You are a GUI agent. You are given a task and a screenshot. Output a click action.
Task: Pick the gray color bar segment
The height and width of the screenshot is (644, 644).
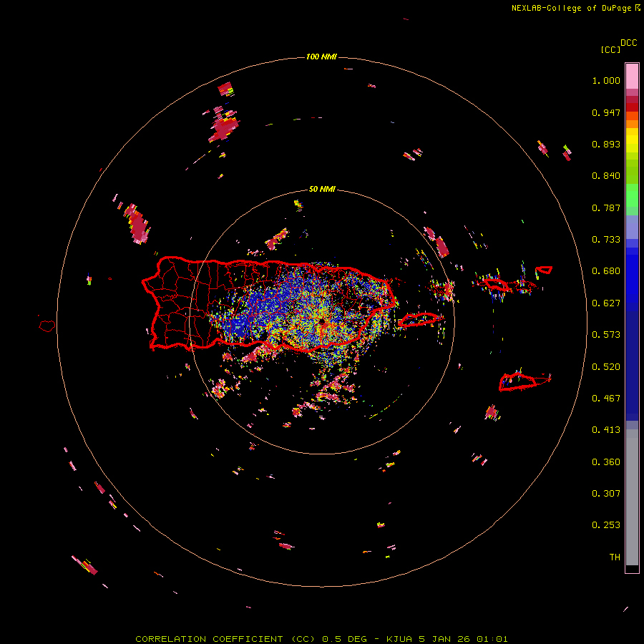click(x=632, y=497)
